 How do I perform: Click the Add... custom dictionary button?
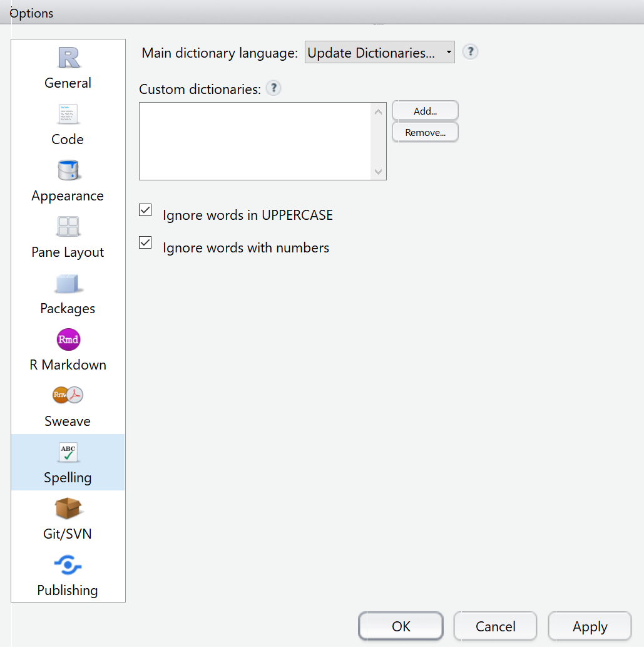425,111
